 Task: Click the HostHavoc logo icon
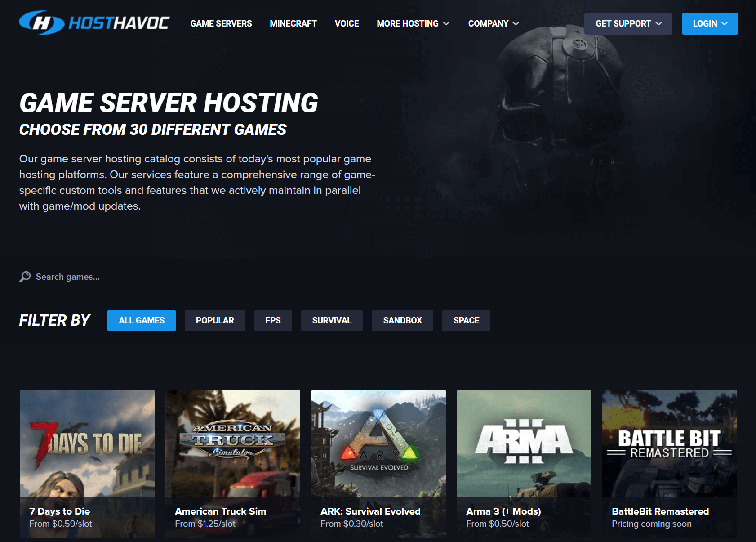point(41,23)
